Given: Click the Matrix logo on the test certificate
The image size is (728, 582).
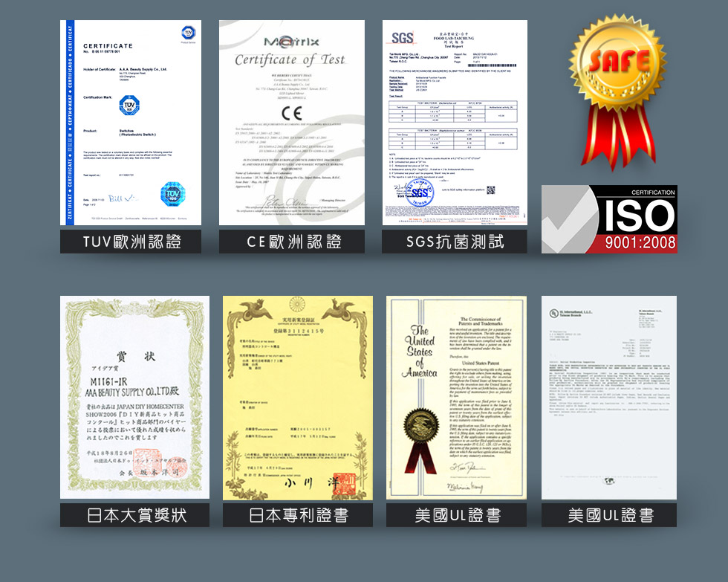Looking at the screenshot, I should coord(291,42).
